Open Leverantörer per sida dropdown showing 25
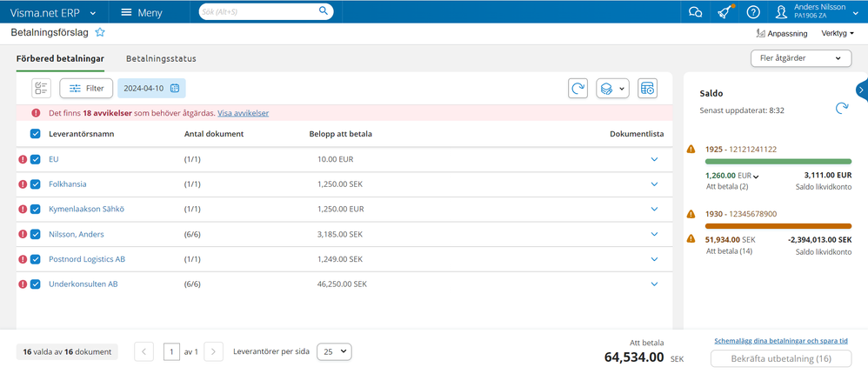The width and height of the screenshot is (868, 374). point(334,351)
